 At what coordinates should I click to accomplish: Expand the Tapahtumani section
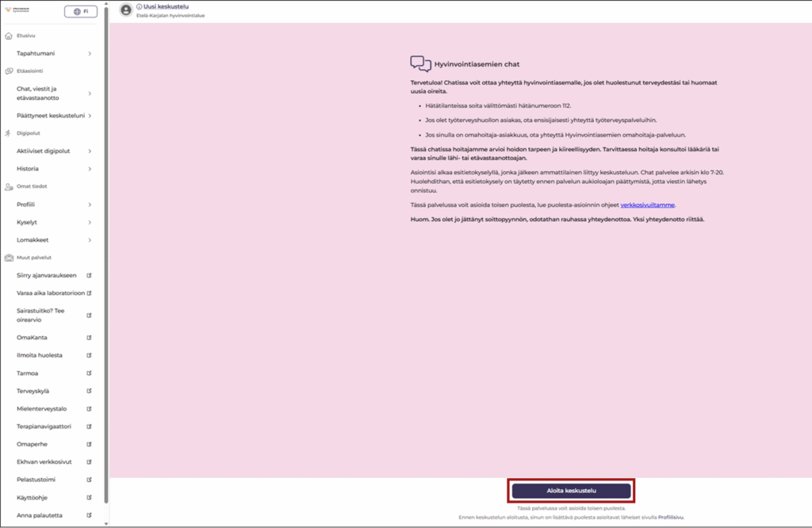pyautogui.click(x=90, y=54)
